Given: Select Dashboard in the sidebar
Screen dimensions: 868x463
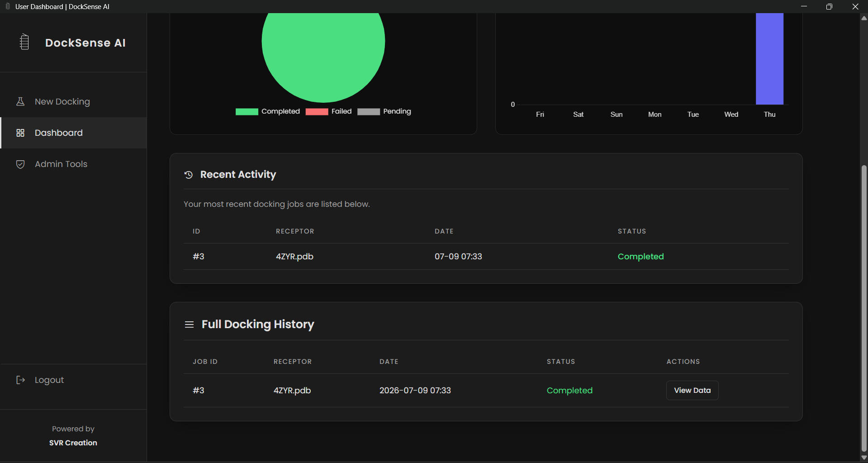Looking at the screenshot, I should click(73, 133).
